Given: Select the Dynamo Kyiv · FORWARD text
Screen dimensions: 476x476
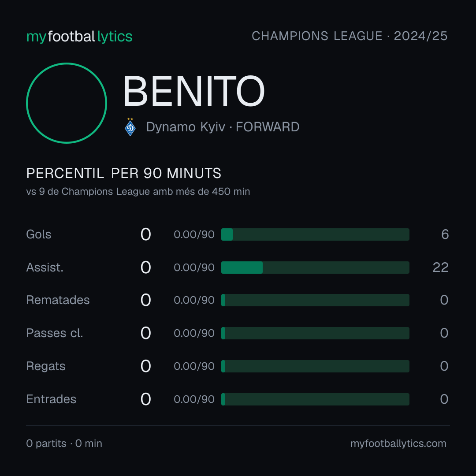Looking at the screenshot, I should pos(223,127).
